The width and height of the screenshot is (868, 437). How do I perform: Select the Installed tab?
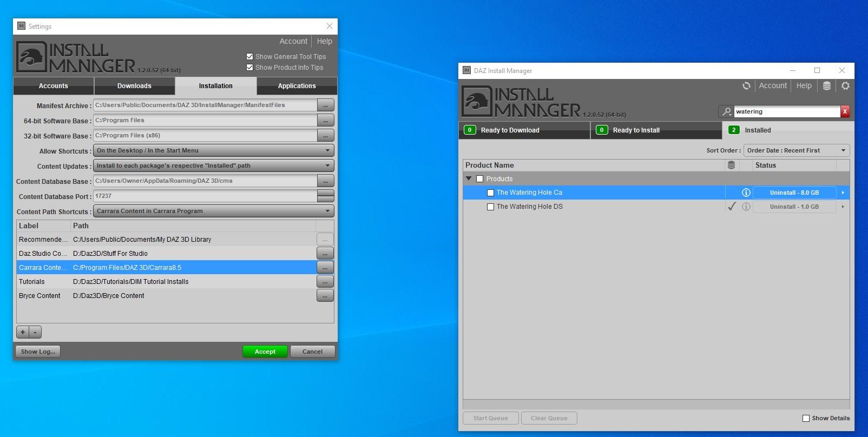coord(788,130)
